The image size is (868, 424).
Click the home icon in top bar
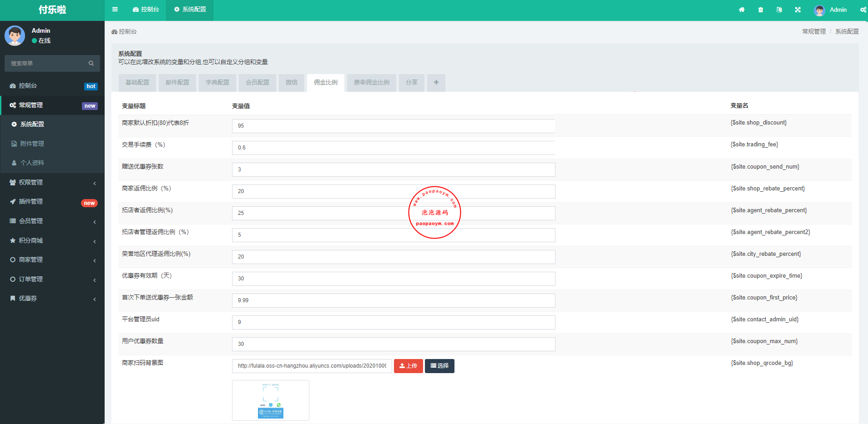coord(742,10)
